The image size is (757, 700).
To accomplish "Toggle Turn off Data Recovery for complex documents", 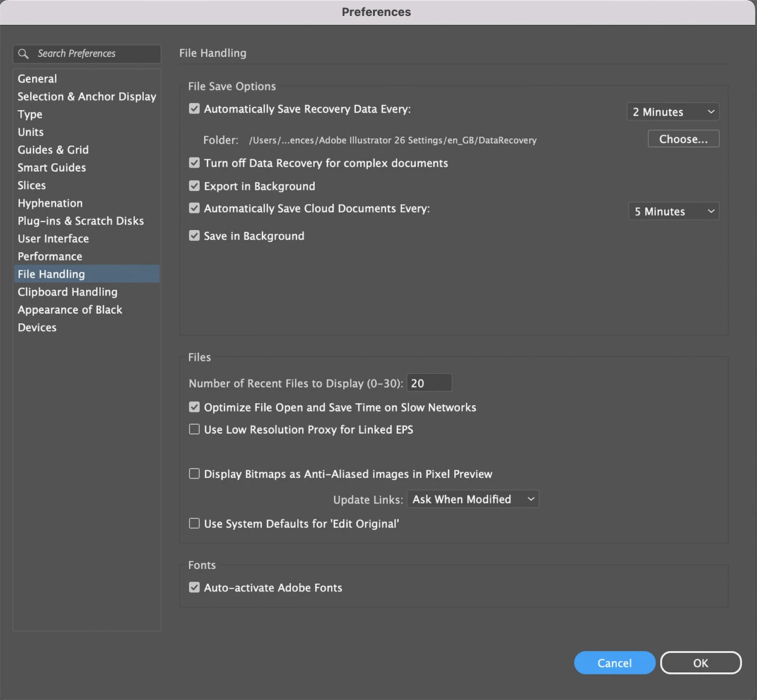I will (x=194, y=163).
